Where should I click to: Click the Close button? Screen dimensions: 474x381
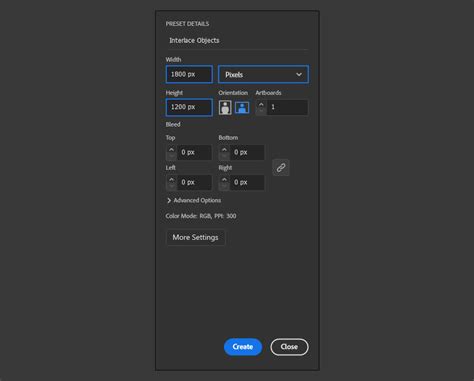[x=289, y=347]
